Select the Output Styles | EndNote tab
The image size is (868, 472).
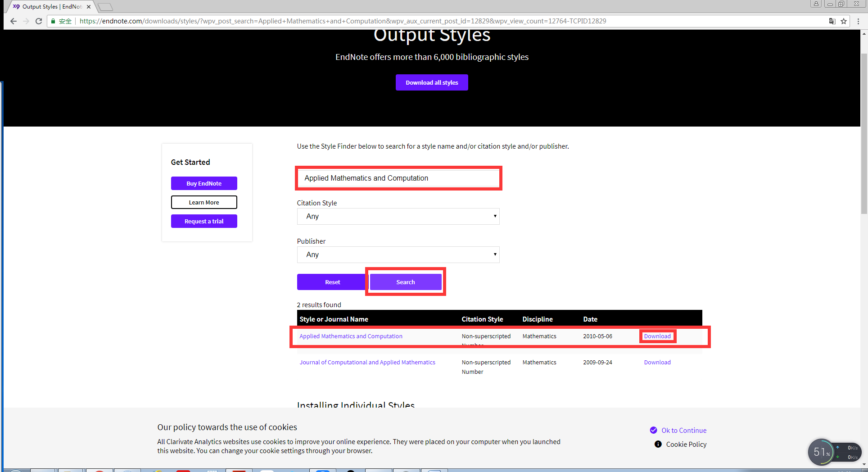click(x=52, y=7)
